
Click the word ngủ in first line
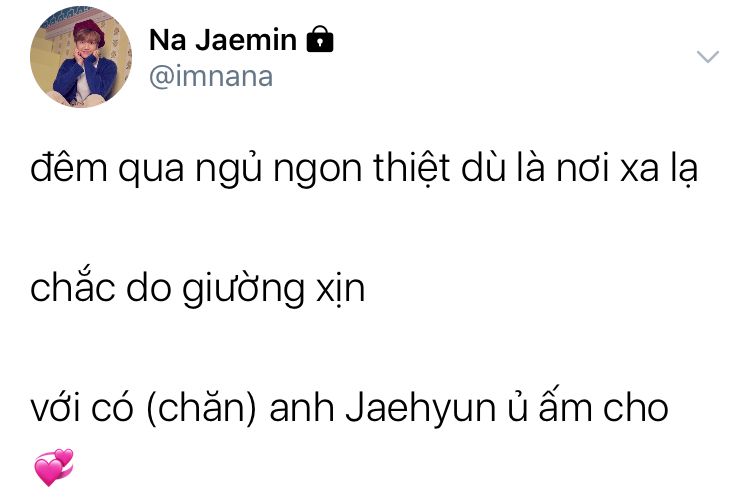point(229,169)
